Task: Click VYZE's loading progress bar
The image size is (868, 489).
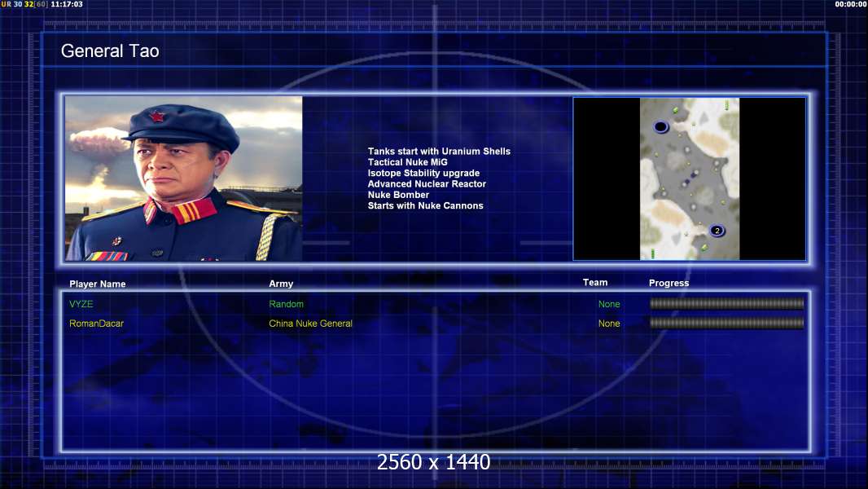Action: tap(726, 304)
